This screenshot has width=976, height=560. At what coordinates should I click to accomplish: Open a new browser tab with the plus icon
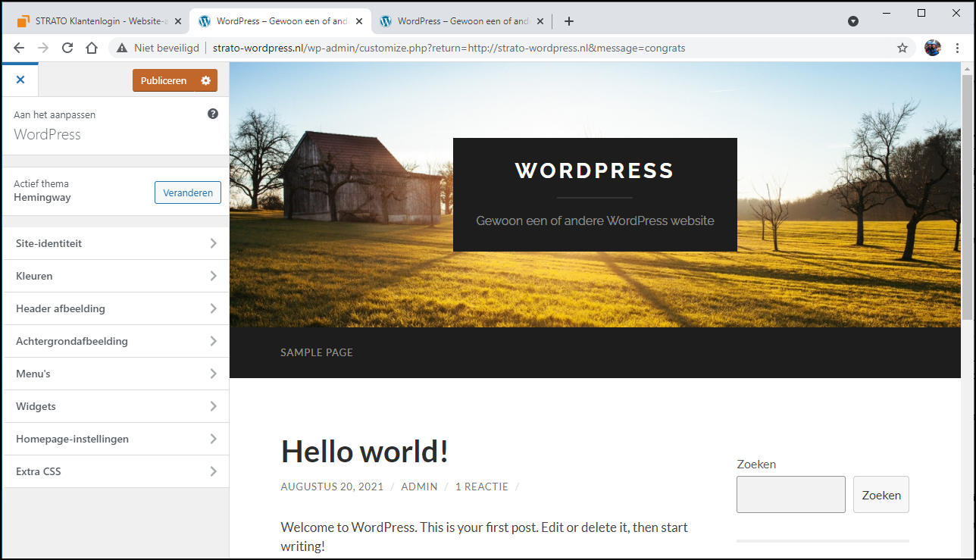tap(569, 21)
